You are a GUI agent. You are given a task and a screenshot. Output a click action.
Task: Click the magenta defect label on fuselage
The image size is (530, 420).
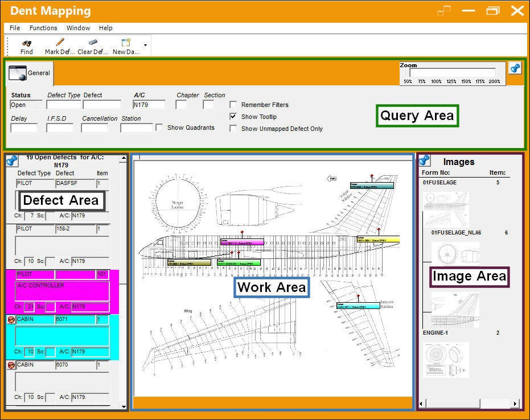242,242
